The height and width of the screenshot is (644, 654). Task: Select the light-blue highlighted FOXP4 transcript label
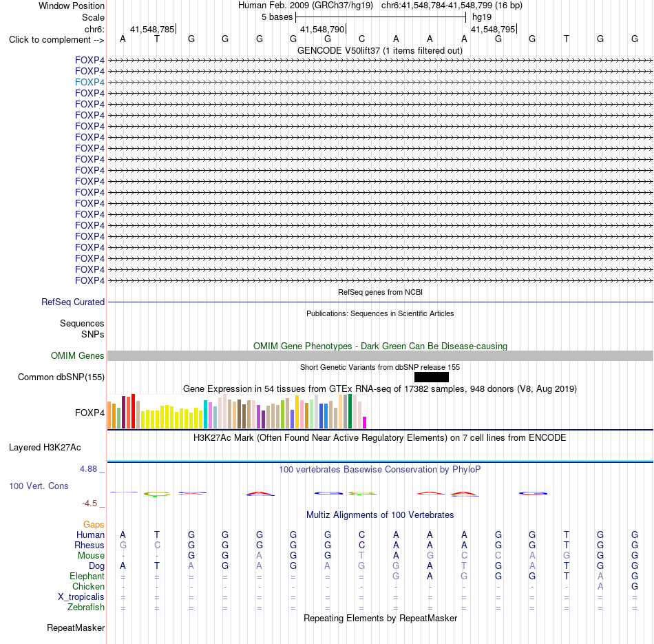[89, 82]
